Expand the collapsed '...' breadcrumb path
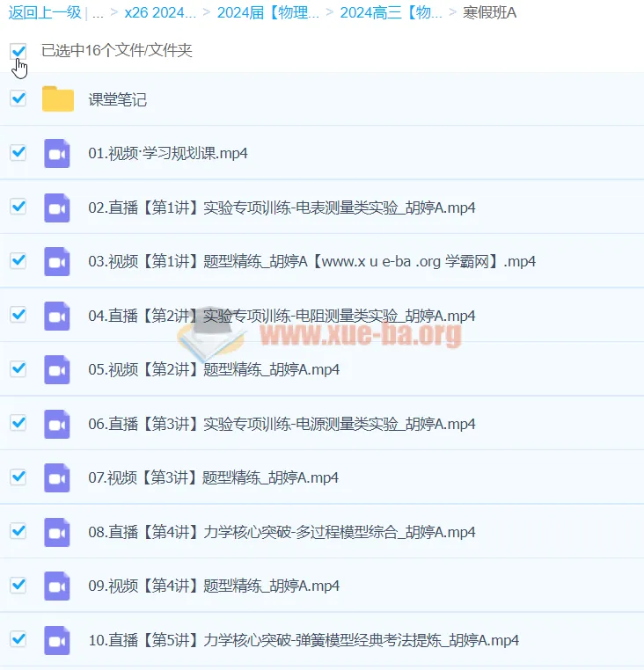Screen dimensions: 644x670 pyautogui.click(x=98, y=12)
